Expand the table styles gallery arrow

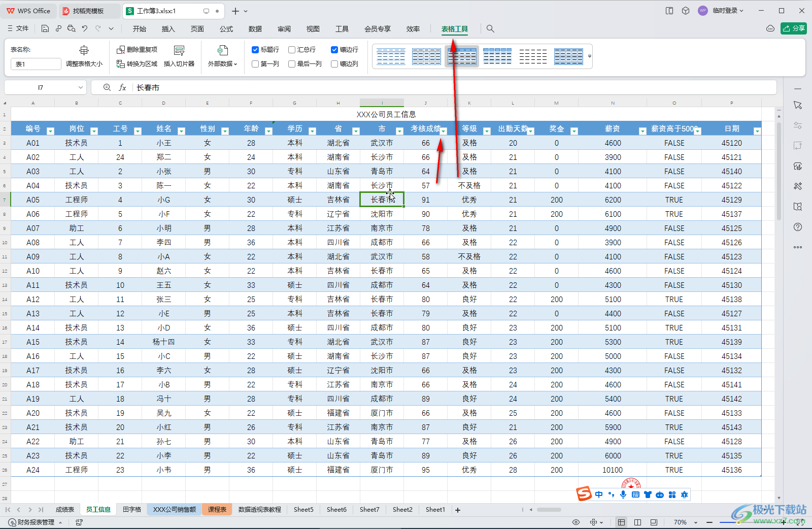(x=589, y=56)
